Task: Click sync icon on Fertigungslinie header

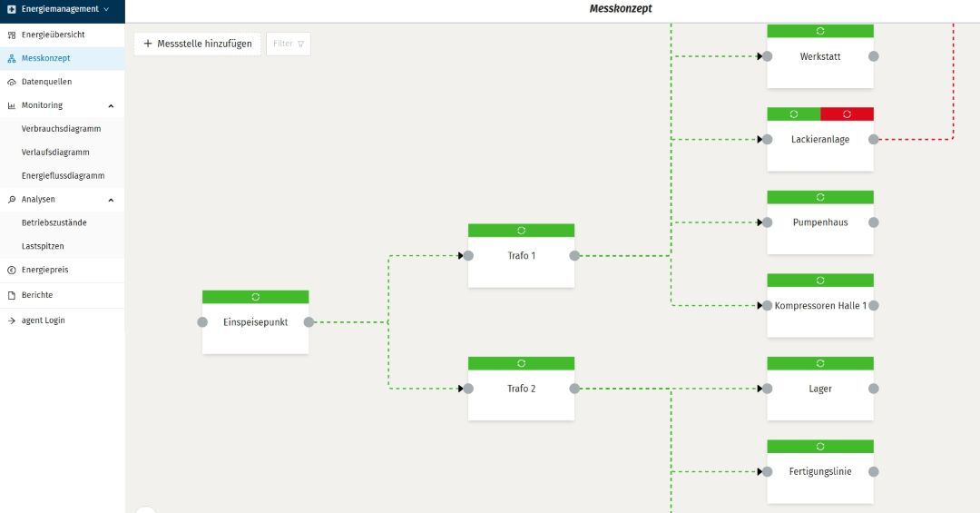Action: click(820, 447)
